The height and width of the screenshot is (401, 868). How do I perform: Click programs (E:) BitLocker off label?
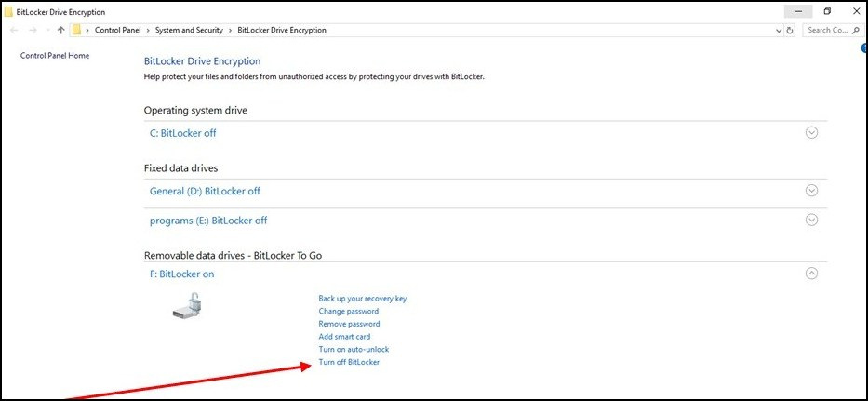[208, 221]
